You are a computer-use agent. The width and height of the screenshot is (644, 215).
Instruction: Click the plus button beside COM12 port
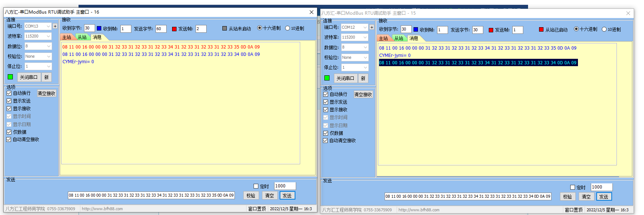click(x=372, y=27)
